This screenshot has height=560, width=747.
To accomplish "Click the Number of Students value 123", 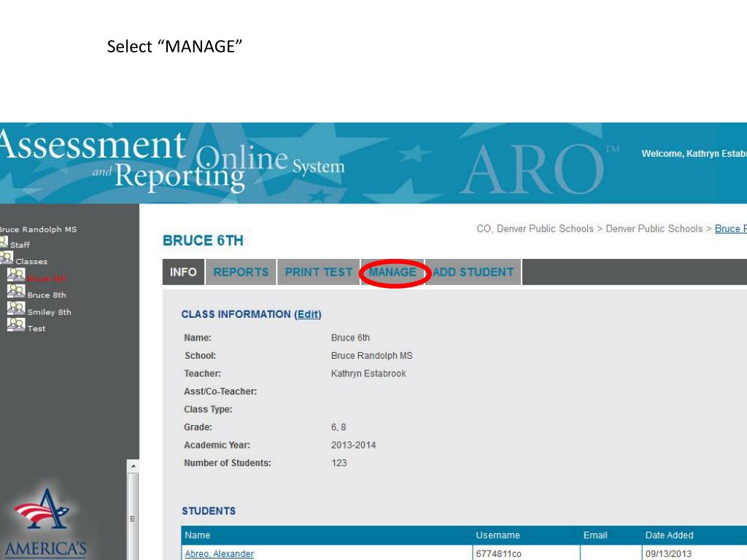I will click(338, 463).
